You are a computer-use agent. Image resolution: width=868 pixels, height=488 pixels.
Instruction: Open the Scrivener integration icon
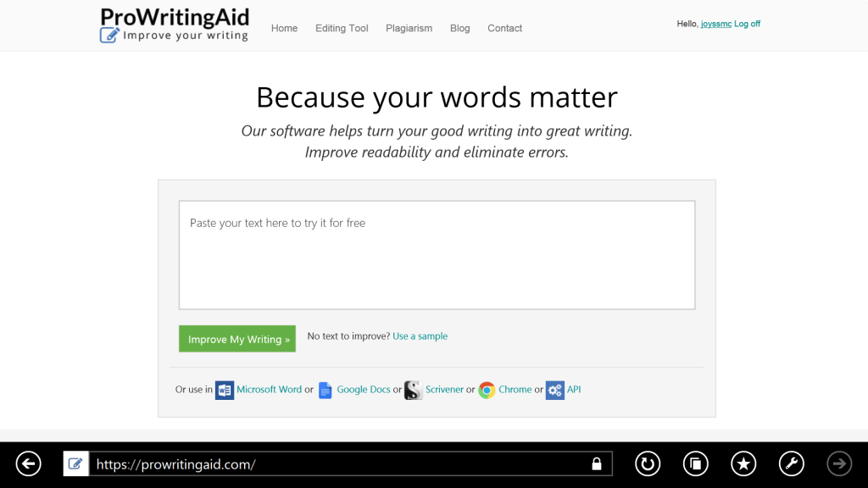413,390
